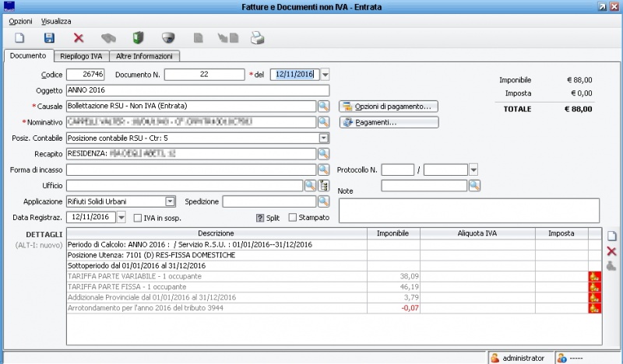Open the Applicazione dropdown list
This screenshot has width=623, height=364.
point(170,201)
